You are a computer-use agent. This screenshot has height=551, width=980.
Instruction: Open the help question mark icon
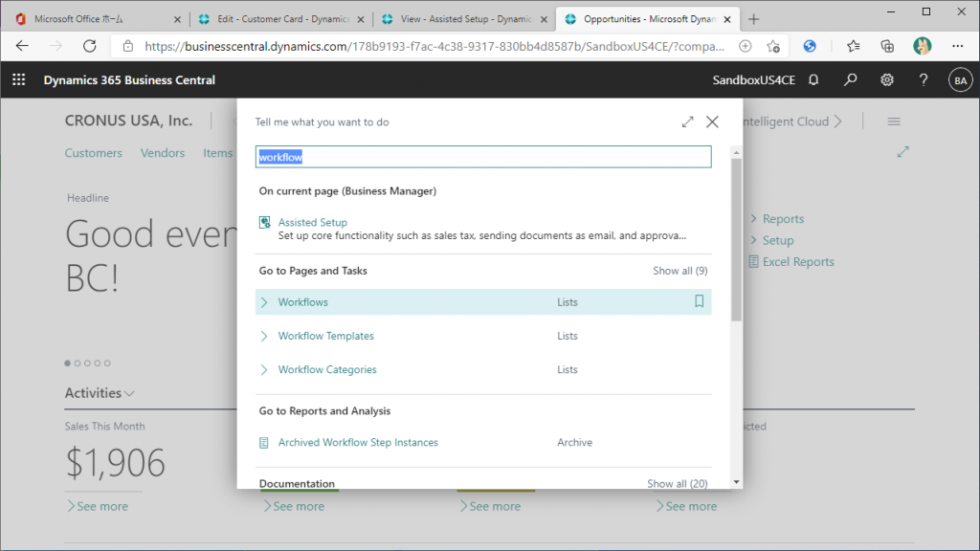point(924,80)
